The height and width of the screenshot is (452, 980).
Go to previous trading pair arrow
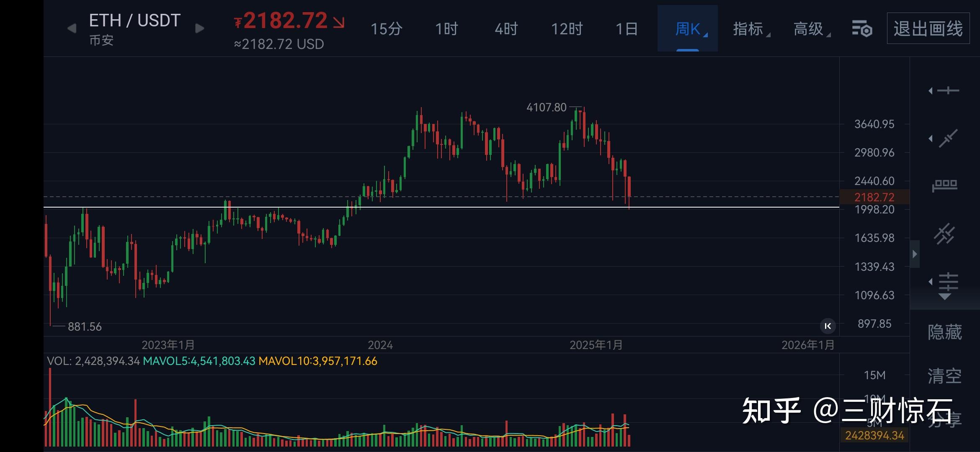click(x=72, y=28)
